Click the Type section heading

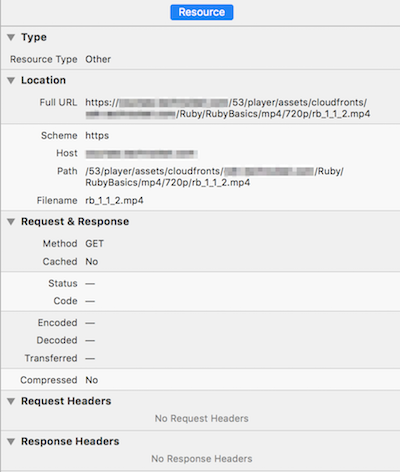(34, 37)
